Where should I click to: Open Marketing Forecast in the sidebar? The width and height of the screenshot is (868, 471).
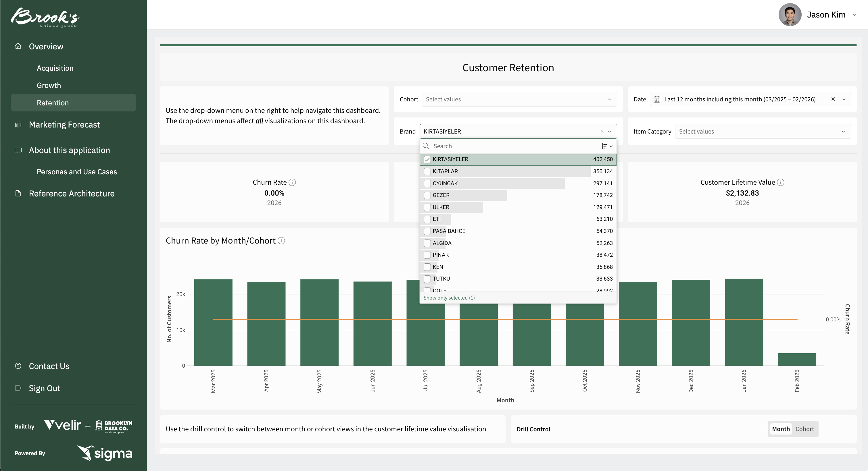(64, 125)
